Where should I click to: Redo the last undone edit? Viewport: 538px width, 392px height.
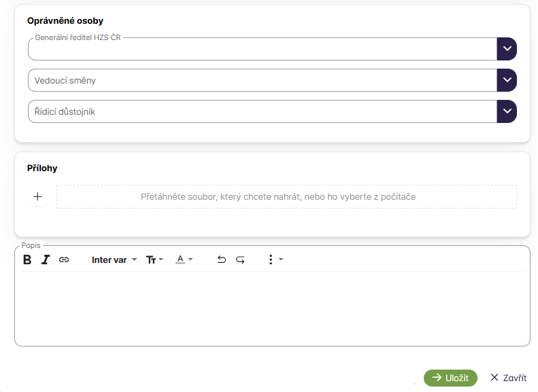(240, 260)
